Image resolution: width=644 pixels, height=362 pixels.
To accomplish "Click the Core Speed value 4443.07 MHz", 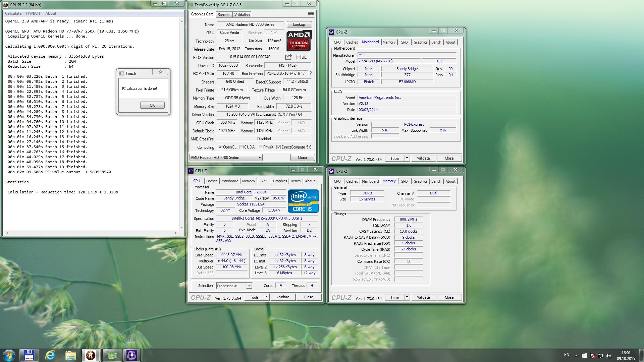I will point(232,255).
